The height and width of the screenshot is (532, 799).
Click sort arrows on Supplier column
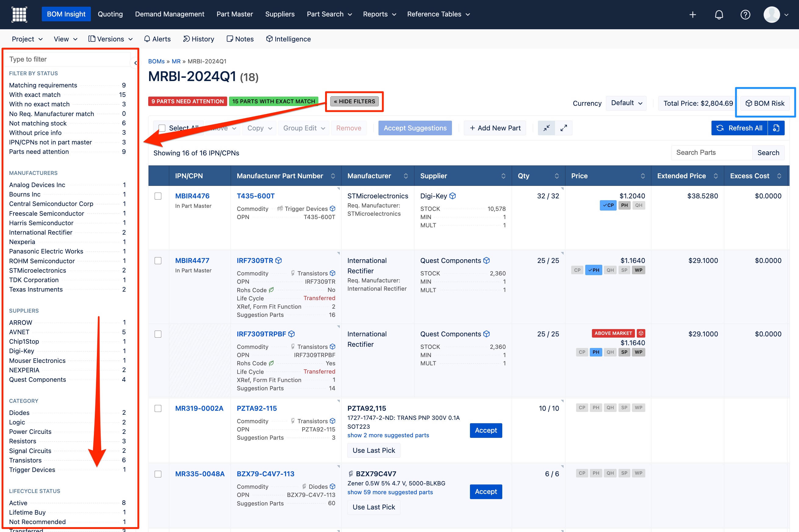503,176
